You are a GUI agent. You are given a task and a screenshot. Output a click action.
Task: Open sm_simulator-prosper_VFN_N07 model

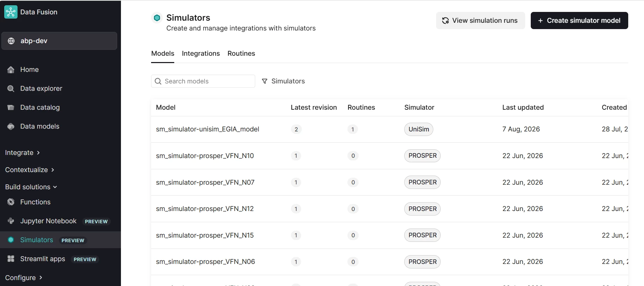tap(205, 183)
